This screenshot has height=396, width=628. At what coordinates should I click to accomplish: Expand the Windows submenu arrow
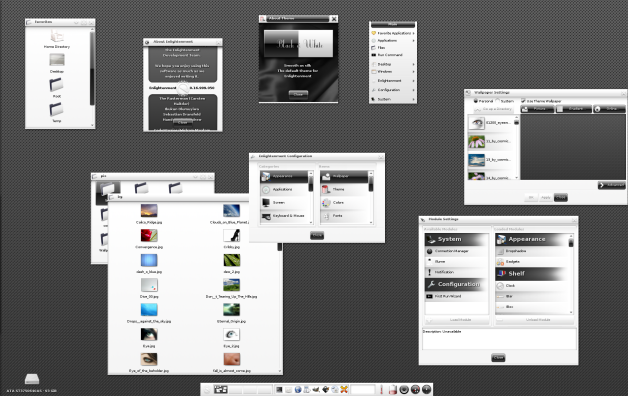point(413,72)
